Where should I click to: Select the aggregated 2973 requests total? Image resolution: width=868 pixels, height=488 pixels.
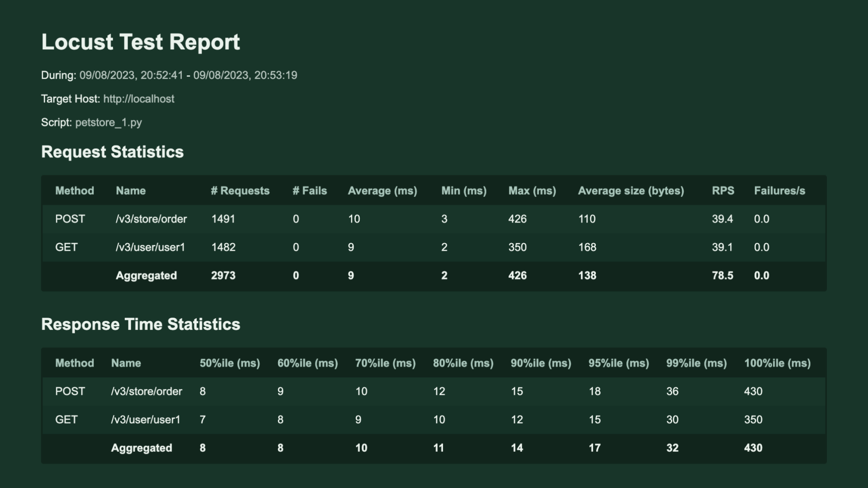pyautogui.click(x=223, y=276)
